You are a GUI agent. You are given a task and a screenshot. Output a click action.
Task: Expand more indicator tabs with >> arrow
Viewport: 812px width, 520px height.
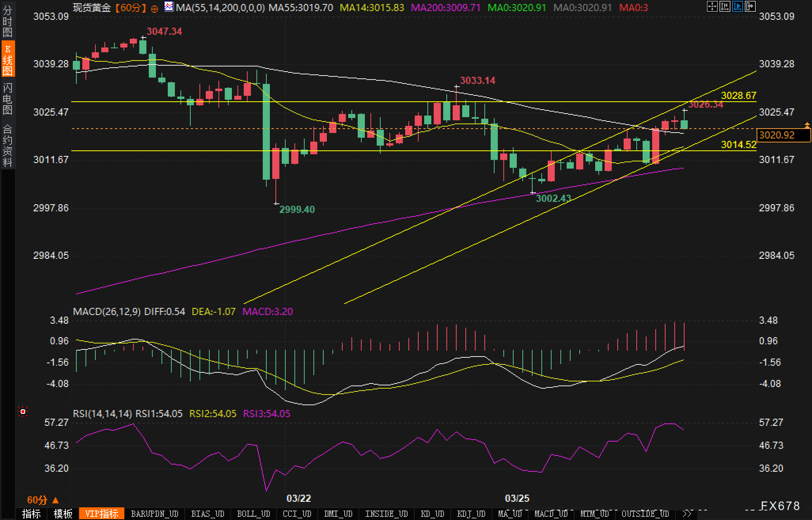coord(687,514)
